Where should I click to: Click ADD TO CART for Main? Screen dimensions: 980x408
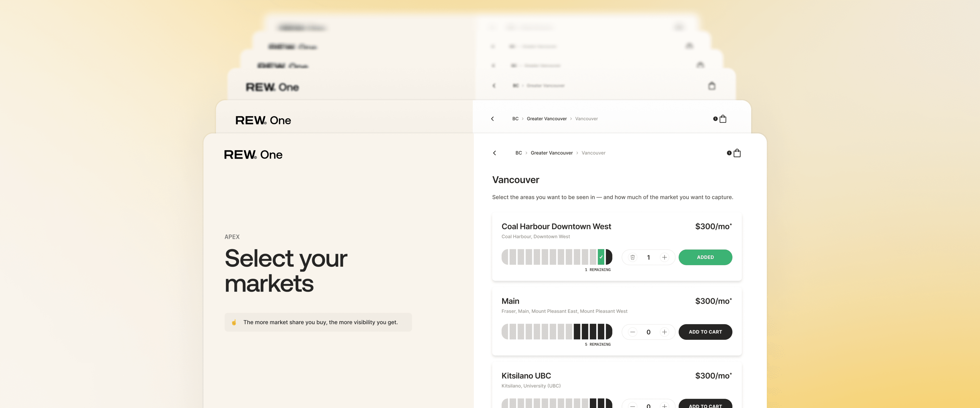tap(705, 332)
